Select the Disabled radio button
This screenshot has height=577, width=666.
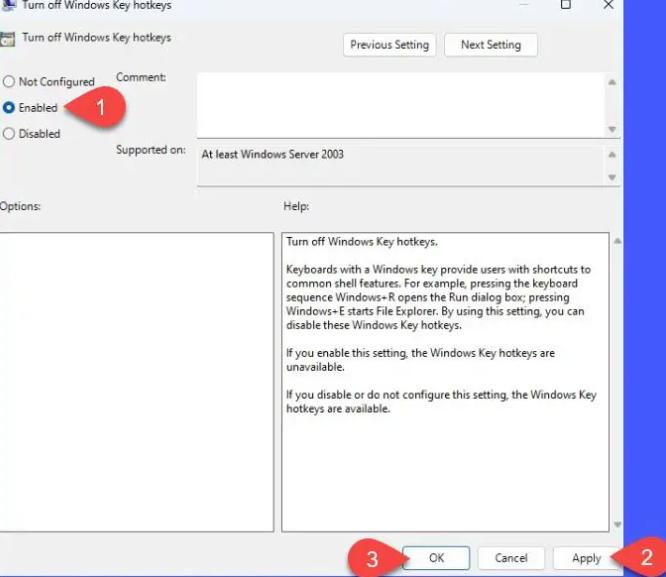coord(9,133)
